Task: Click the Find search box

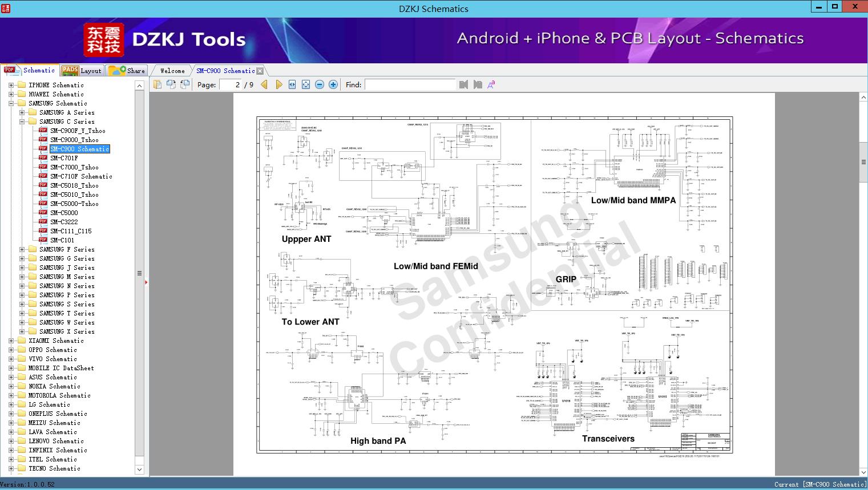Action: [x=410, y=84]
